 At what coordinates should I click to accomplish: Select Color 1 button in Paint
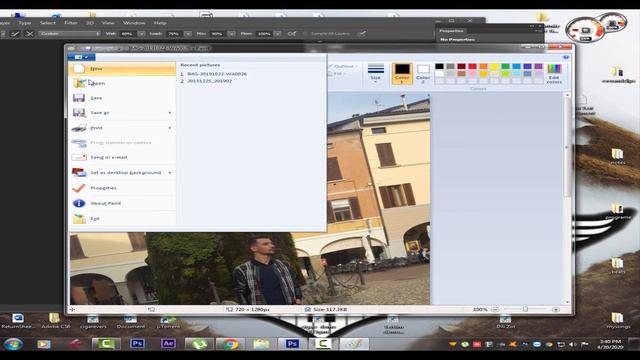402,74
